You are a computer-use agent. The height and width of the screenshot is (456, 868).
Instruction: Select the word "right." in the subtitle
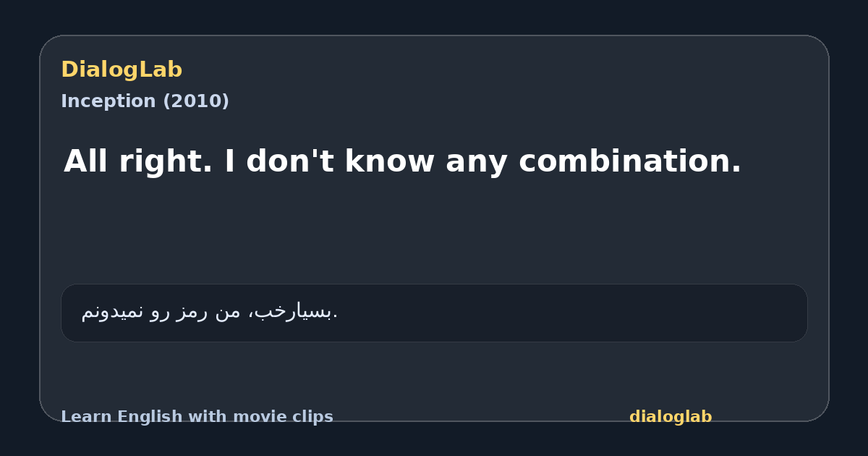tap(166, 162)
